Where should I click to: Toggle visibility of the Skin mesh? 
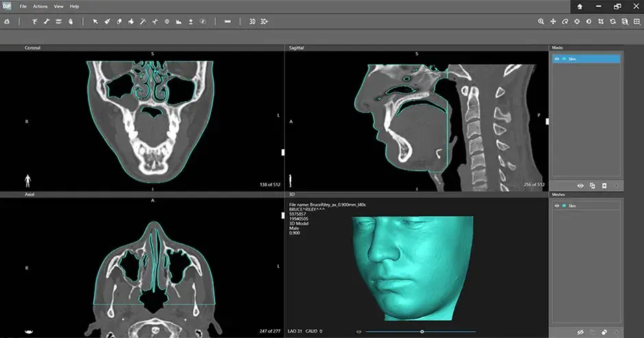(557, 205)
